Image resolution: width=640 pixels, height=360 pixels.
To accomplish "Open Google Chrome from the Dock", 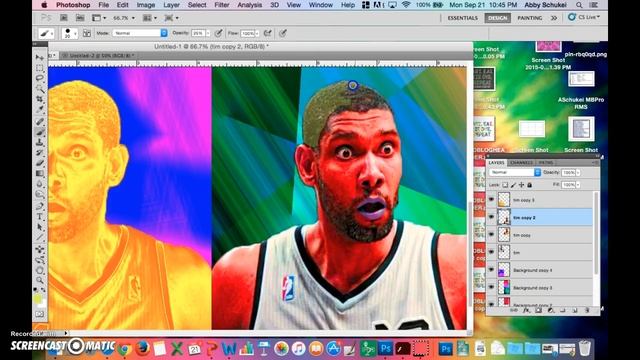I will tap(124, 349).
